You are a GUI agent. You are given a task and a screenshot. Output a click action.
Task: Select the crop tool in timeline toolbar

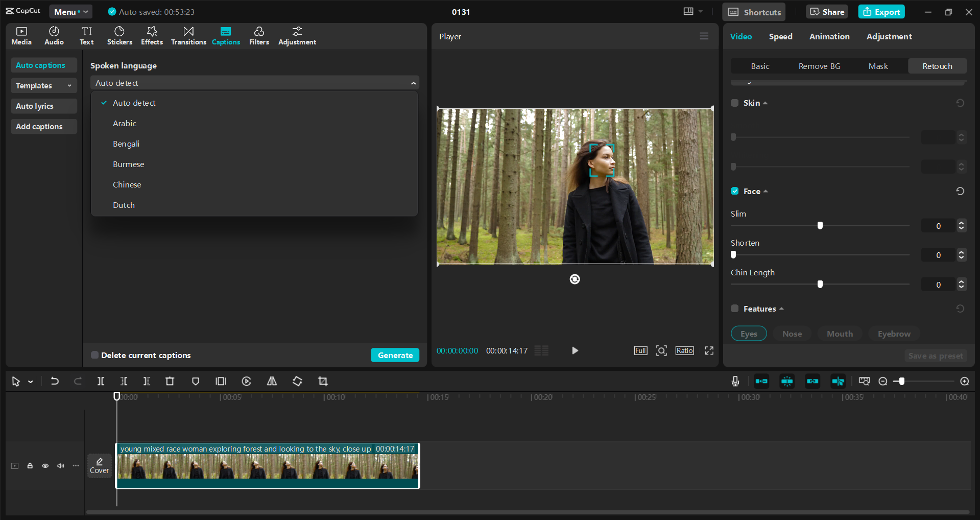[323, 382]
